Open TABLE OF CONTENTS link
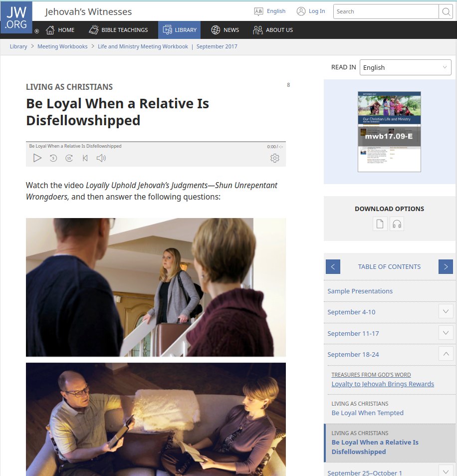 coord(389,266)
